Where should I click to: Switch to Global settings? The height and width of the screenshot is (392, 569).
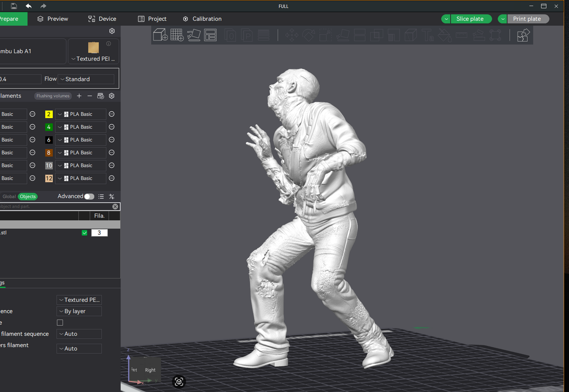click(9, 197)
